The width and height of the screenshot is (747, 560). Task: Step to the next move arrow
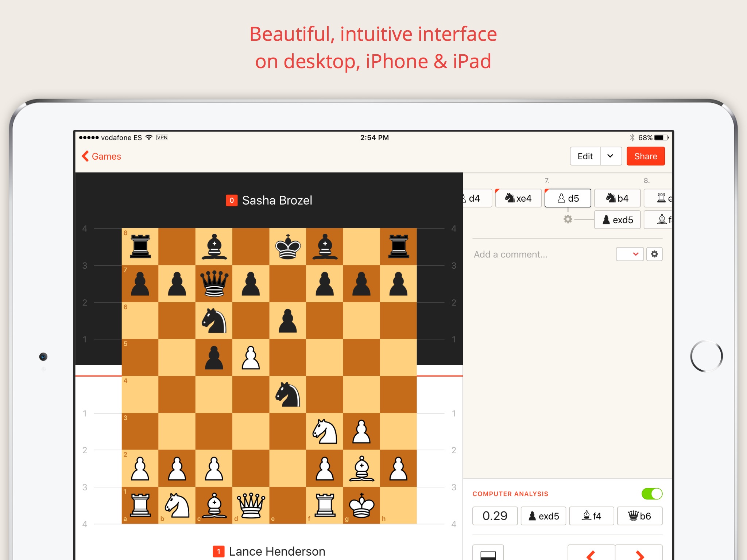[x=639, y=554]
